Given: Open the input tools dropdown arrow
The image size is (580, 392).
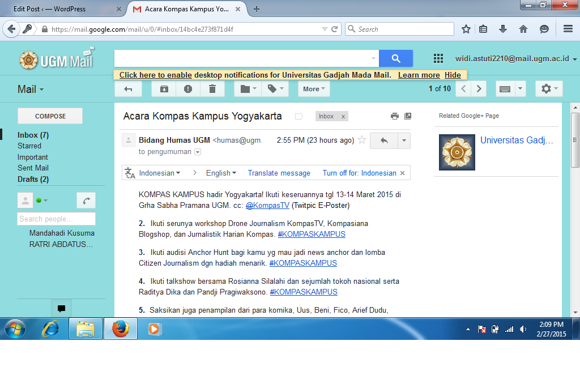Looking at the screenshot, I should coord(520,89).
